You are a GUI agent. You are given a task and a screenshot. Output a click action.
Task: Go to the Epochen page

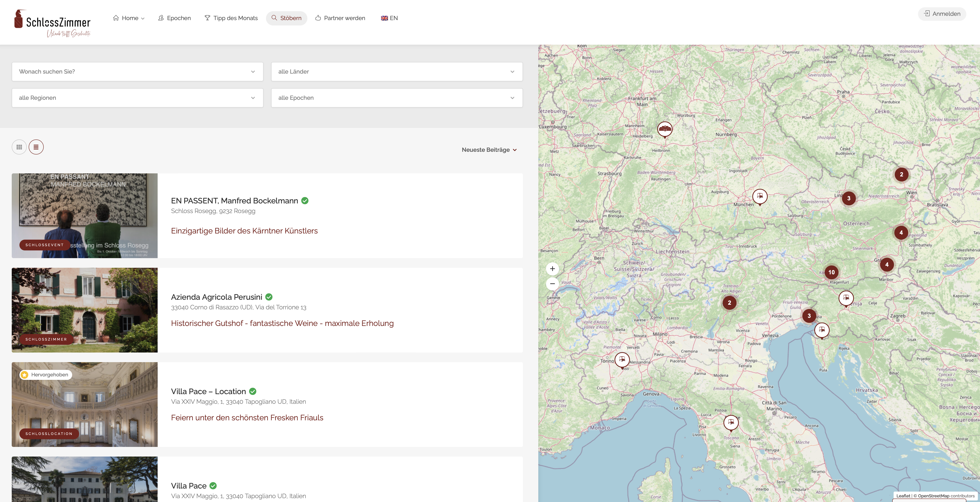pyautogui.click(x=174, y=18)
